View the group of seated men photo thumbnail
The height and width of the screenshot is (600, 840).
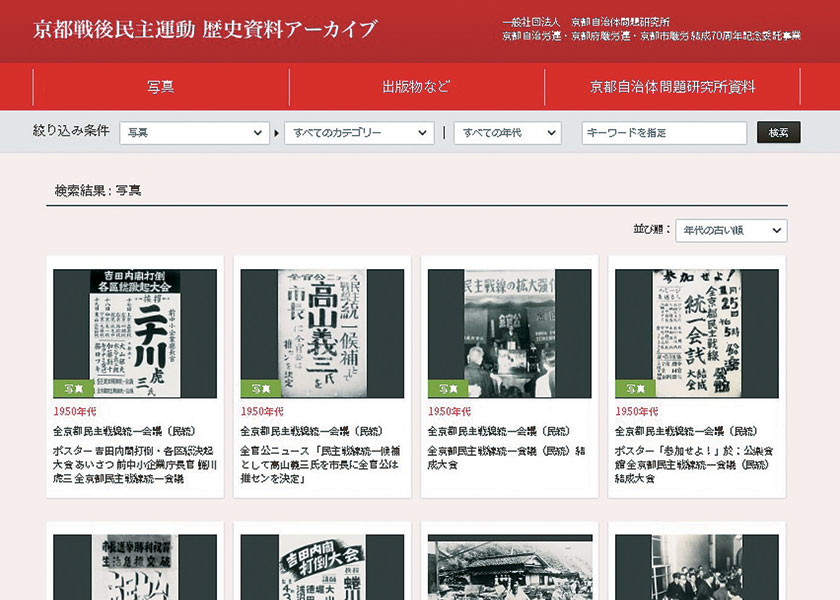tap(696, 567)
